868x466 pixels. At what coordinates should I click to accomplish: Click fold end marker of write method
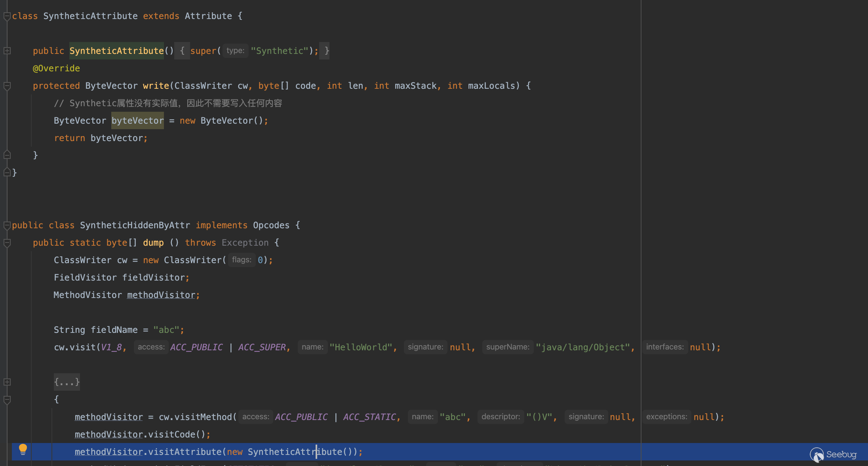click(x=7, y=155)
